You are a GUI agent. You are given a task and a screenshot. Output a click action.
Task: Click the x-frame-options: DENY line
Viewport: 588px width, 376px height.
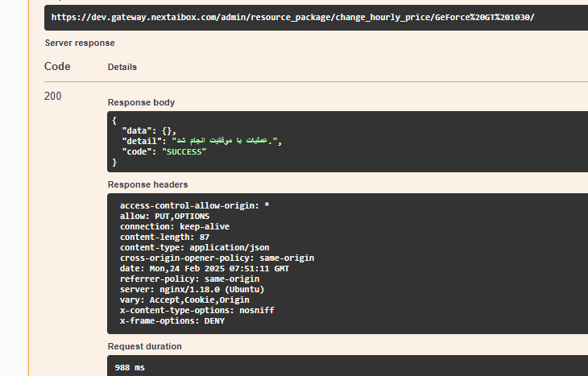pyautogui.click(x=172, y=320)
